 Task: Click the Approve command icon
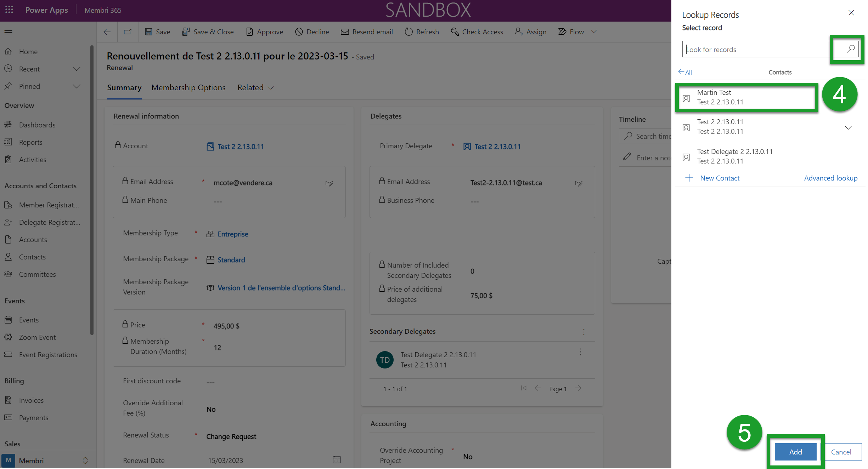click(x=250, y=32)
